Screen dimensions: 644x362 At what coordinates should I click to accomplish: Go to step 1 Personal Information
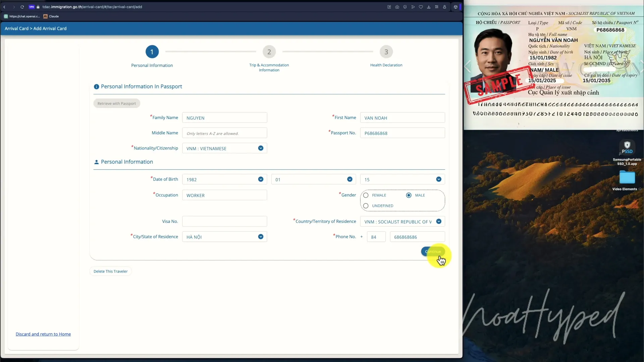(152, 52)
